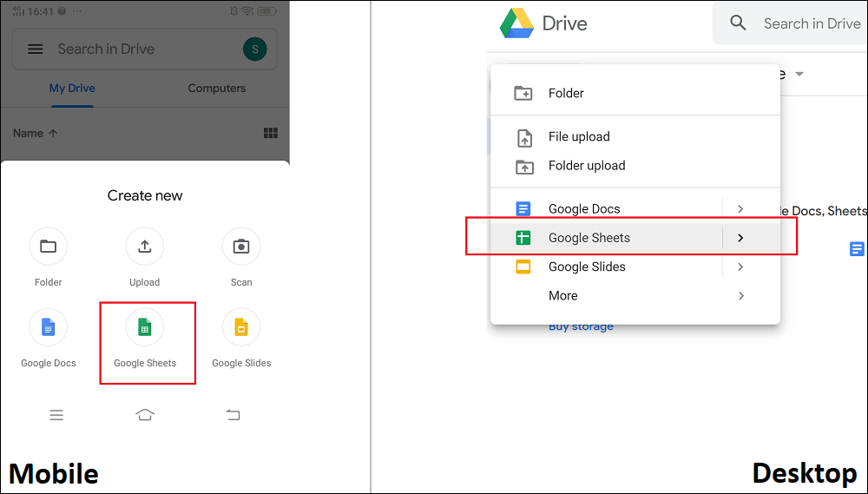Expand the Google Slides submenu arrow
Image resolution: width=868 pixels, height=494 pixels.
click(x=740, y=267)
